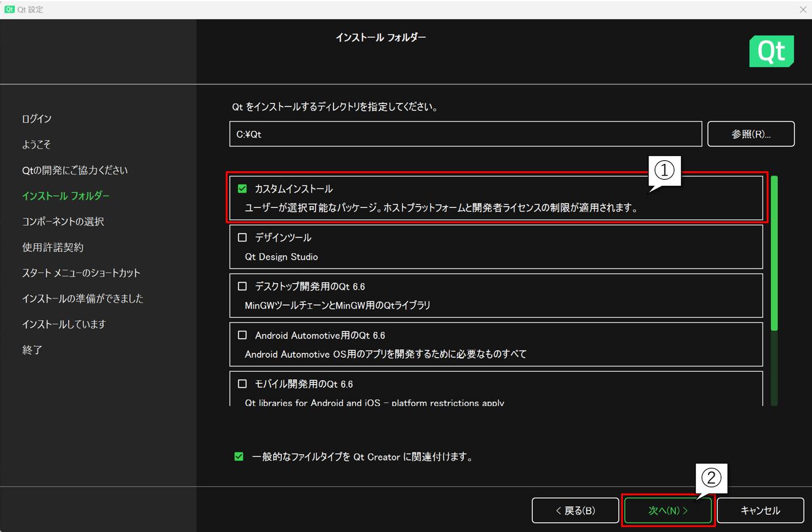Image resolution: width=812 pixels, height=532 pixels.
Task: Toggle Qt Creator file type association checkbox
Action: pyautogui.click(x=239, y=457)
